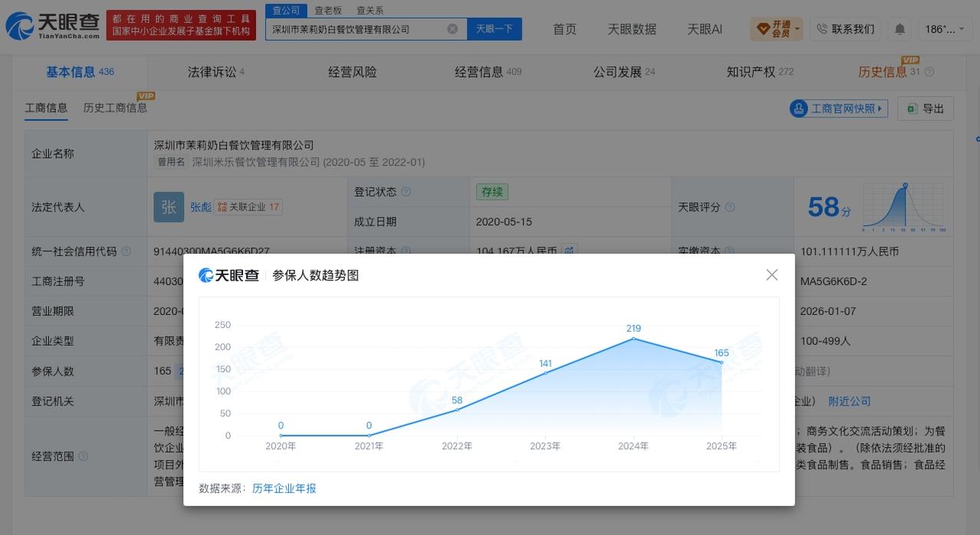Switch to the 知识产权 tab
Viewport: 980px width, 535px height.
[759, 72]
